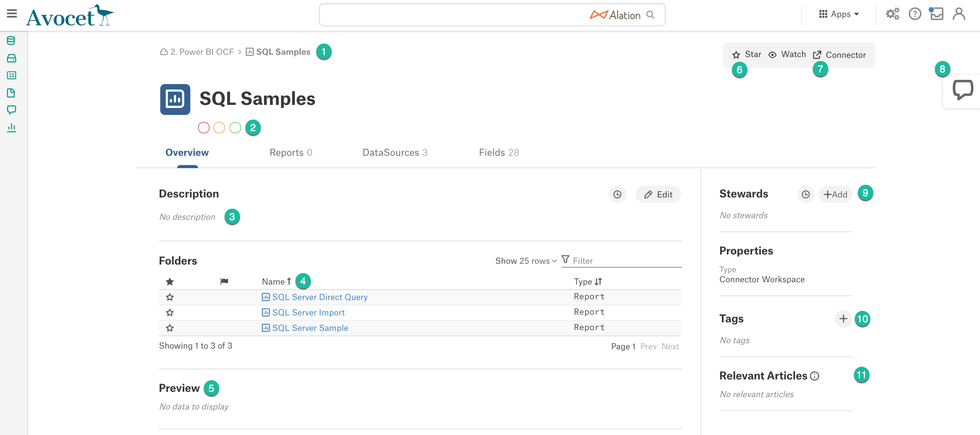Click the search magnifier icon

point(650,15)
